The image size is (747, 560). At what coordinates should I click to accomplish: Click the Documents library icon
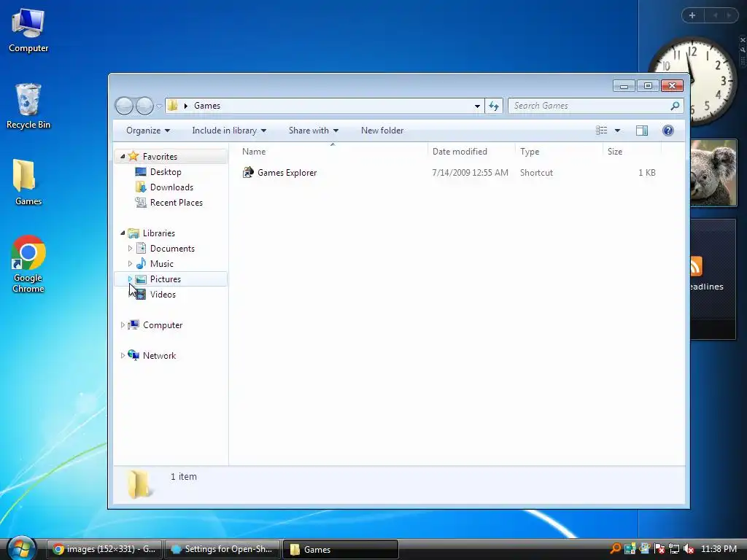[141, 248]
